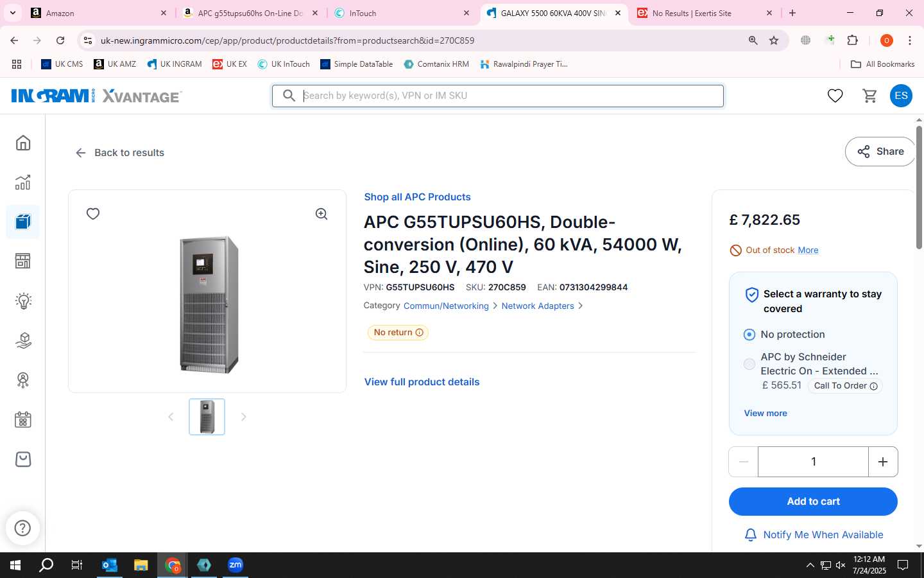Click Add to cart button

(813, 502)
